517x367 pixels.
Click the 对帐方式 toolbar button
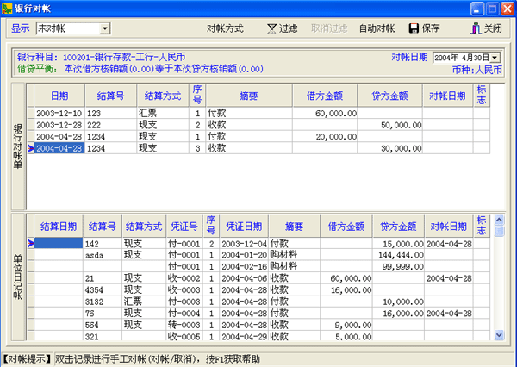[x=226, y=29]
